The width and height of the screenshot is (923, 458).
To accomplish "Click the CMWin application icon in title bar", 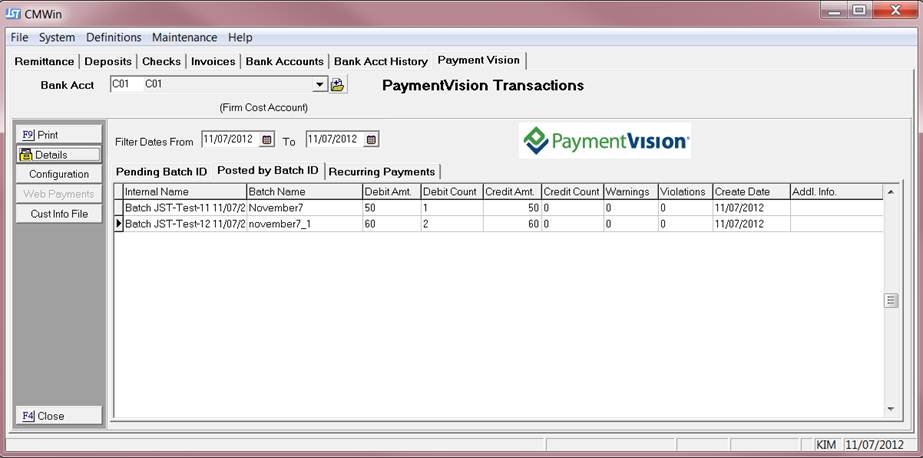I will pyautogui.click(x=14, y=13).
